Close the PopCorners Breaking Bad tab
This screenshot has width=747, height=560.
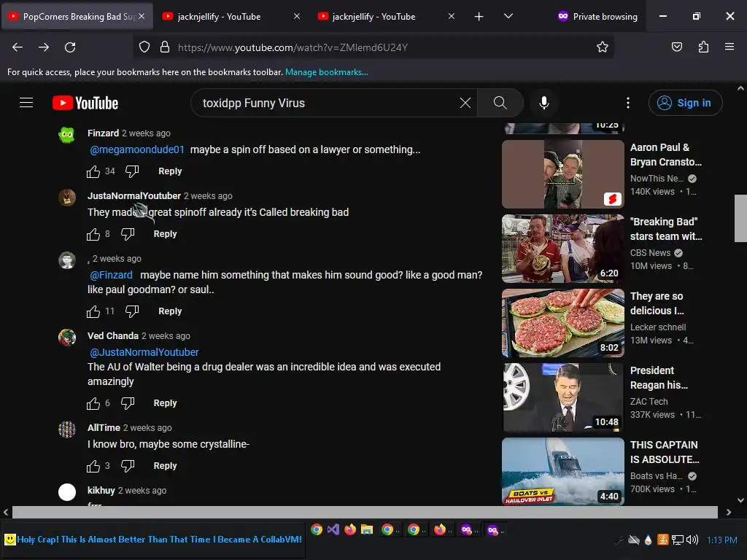click(x=142, y=16)
